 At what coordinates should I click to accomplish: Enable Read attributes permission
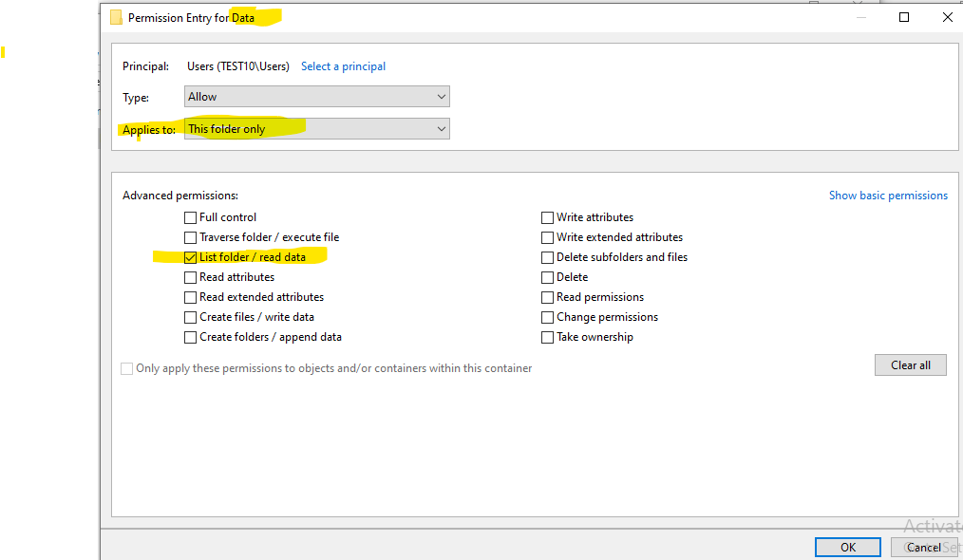pos(190,276)
